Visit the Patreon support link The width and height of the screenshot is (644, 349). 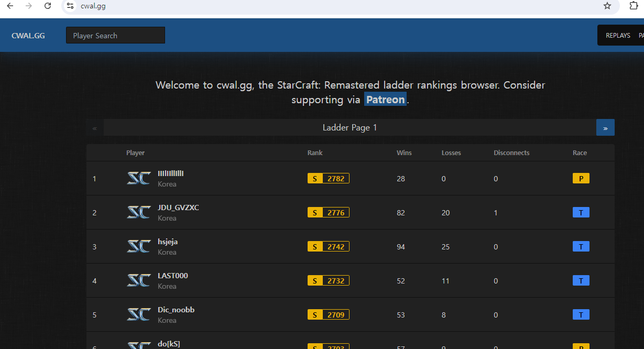385,100
